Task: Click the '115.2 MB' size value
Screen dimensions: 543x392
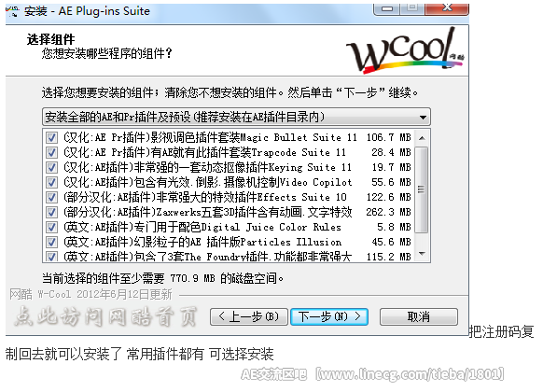Action: click(388, 257)
